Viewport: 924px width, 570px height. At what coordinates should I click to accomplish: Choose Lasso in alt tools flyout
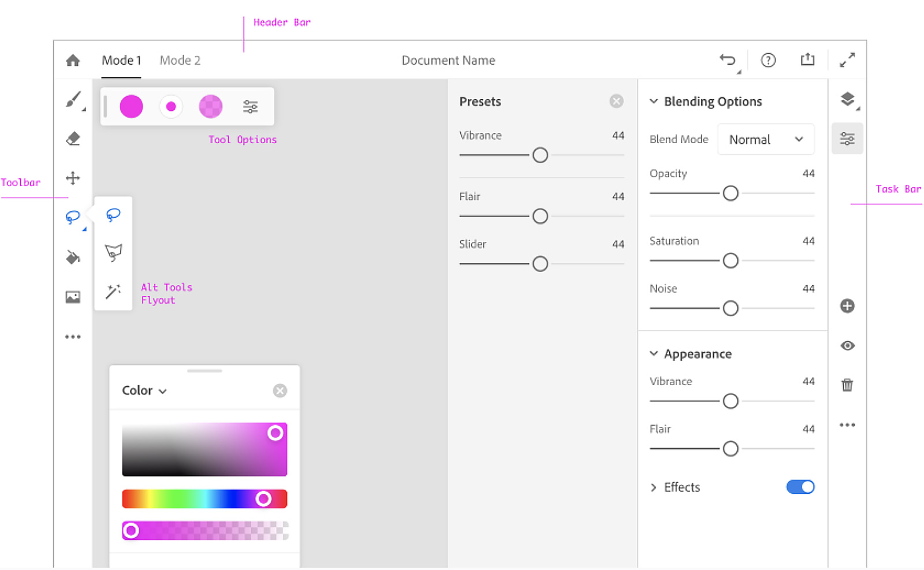tap(113, 215)
